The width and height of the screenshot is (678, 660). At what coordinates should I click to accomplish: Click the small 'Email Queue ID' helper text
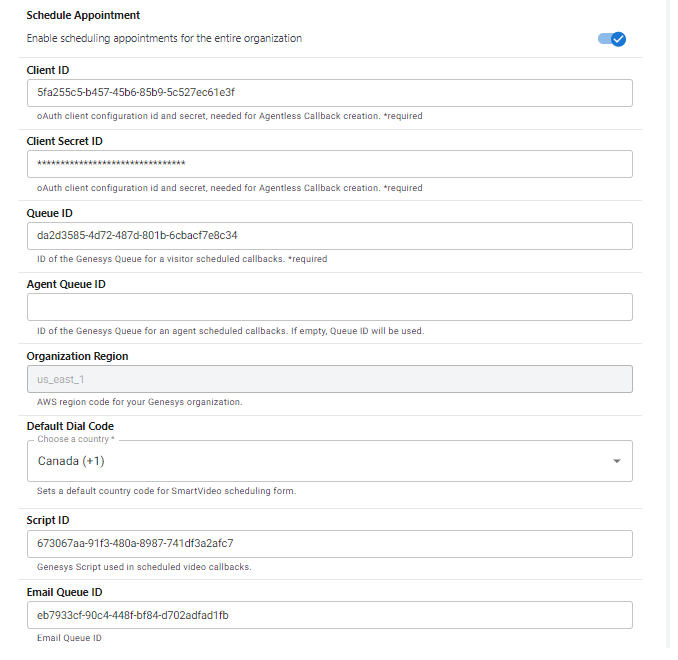(69, 638)
